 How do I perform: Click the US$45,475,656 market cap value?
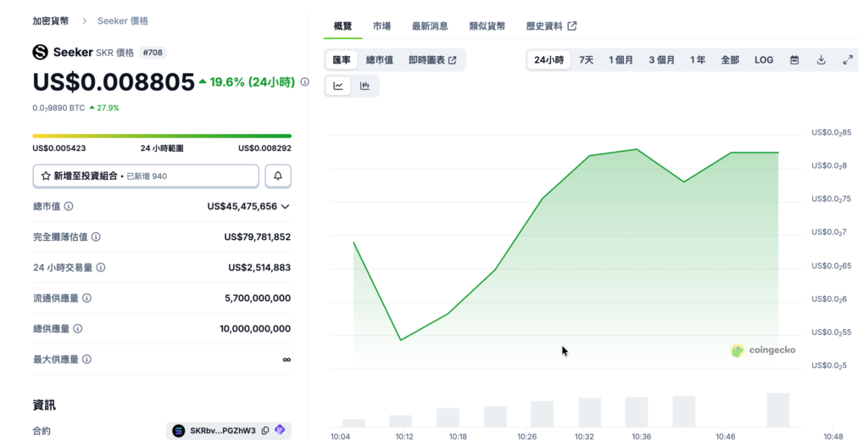[x=242, y=207]
